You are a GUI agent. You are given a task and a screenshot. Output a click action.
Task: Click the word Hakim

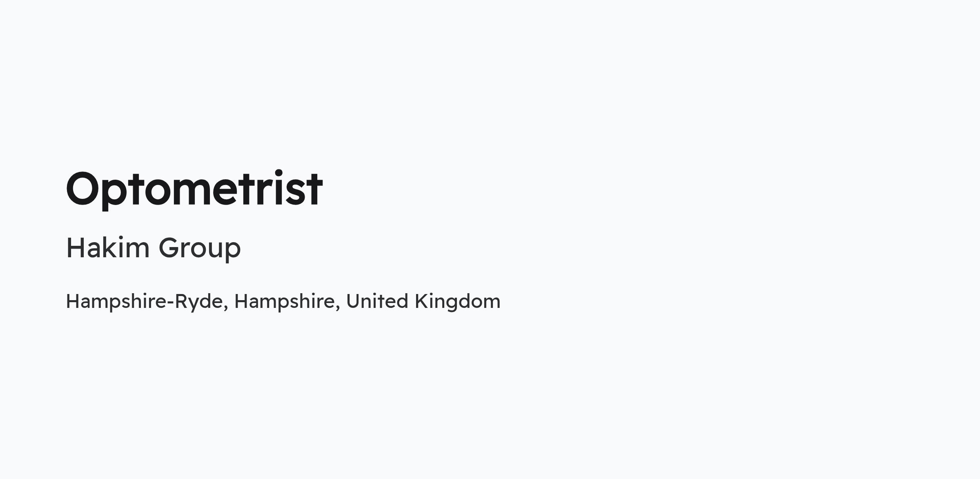pyautogui.click(x=108, y=247)
